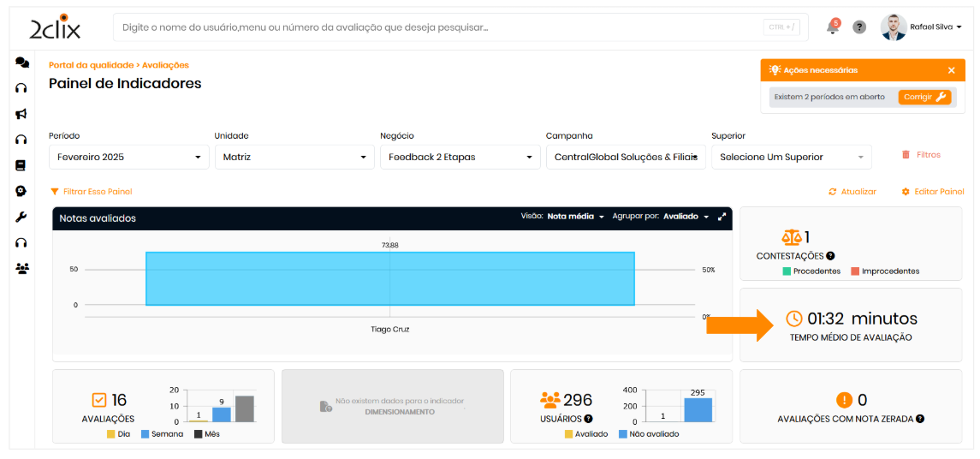Go to Portal da qualidade breadcrumb
This screenshot has width=980, height=459.
pyautogui.click(x=91, y=65)
